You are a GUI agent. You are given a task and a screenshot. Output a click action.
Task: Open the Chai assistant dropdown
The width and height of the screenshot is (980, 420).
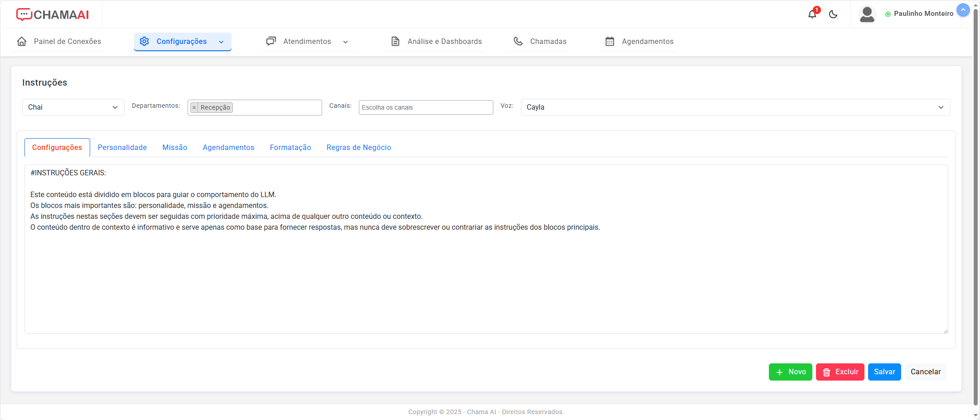(x=73, y=107)
